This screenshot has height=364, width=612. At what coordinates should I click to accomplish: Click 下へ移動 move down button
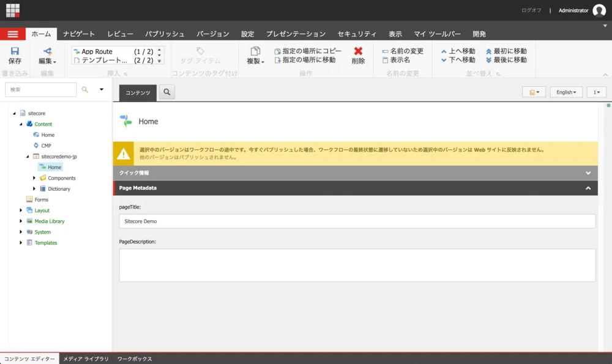(x=458, y=60)
